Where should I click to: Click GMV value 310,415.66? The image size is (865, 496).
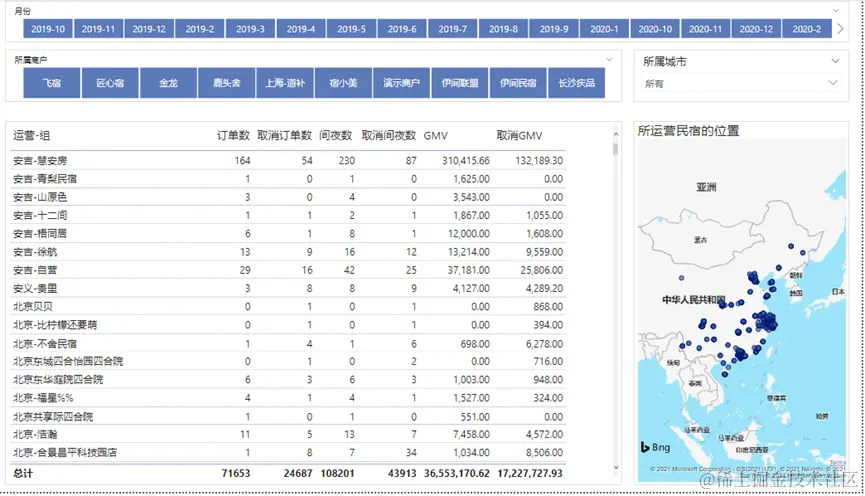coord(466,161)
